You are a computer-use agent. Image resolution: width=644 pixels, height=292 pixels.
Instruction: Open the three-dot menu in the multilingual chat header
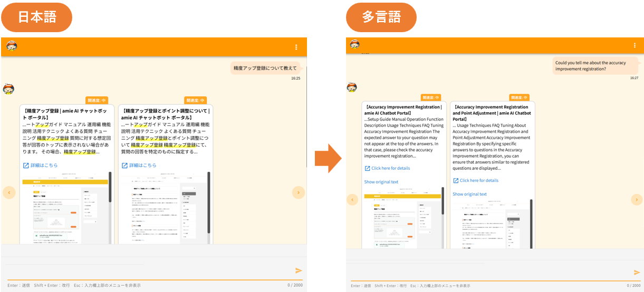635,46
